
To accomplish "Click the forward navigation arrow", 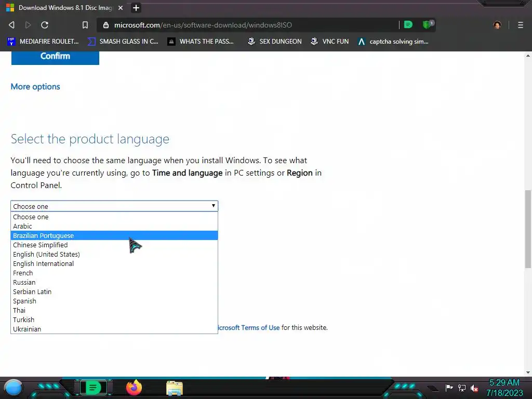I will (x=28, y=25).
